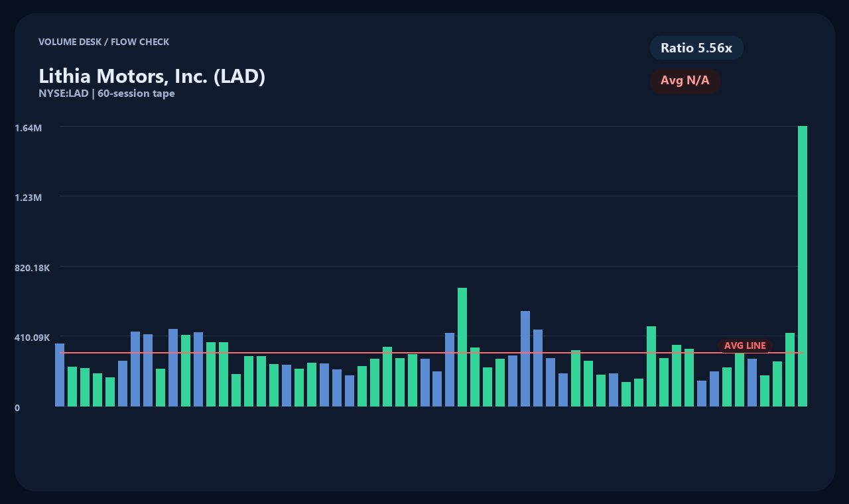This screenshot has height=504, width=849.
Task: Click the Lithia Motors, Inc. (LAD) title
Action: pos(152,76)
